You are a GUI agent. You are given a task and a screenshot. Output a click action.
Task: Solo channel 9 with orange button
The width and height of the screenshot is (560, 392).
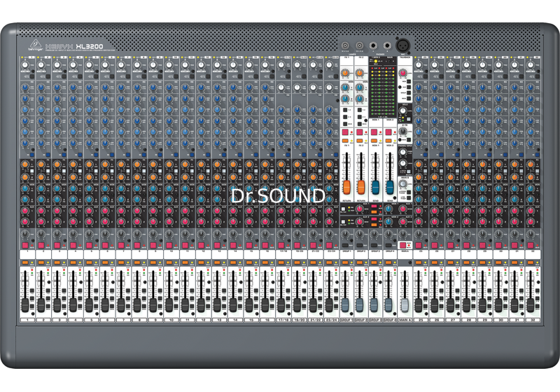click(153, 262)
